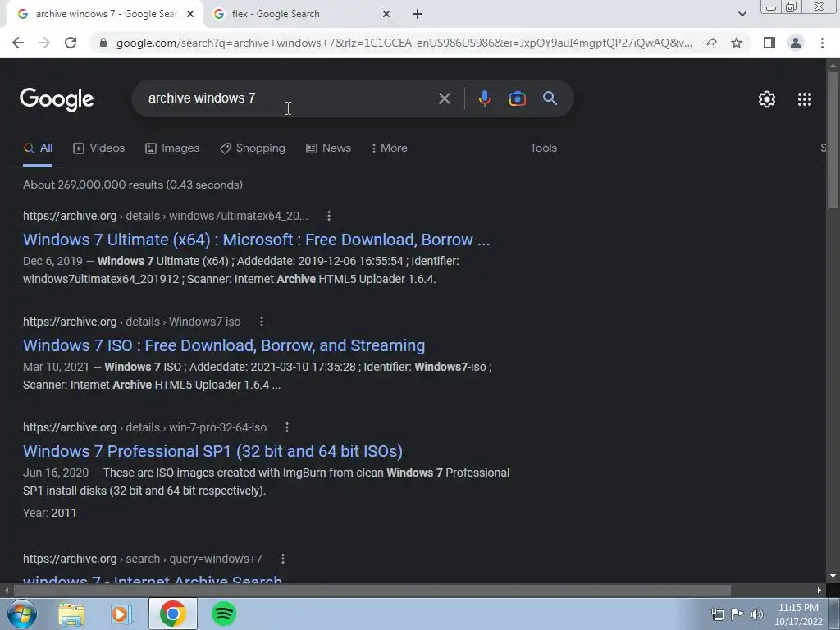The width and height of the screenshot is (840, 630).
Task: Open the browser side panel
Action: 769,43
